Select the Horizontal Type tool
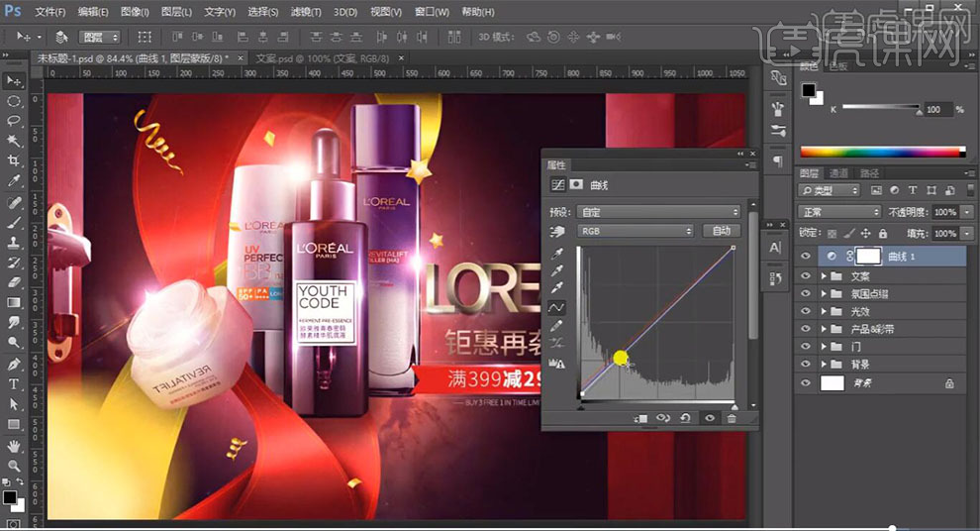 point(13,384)
